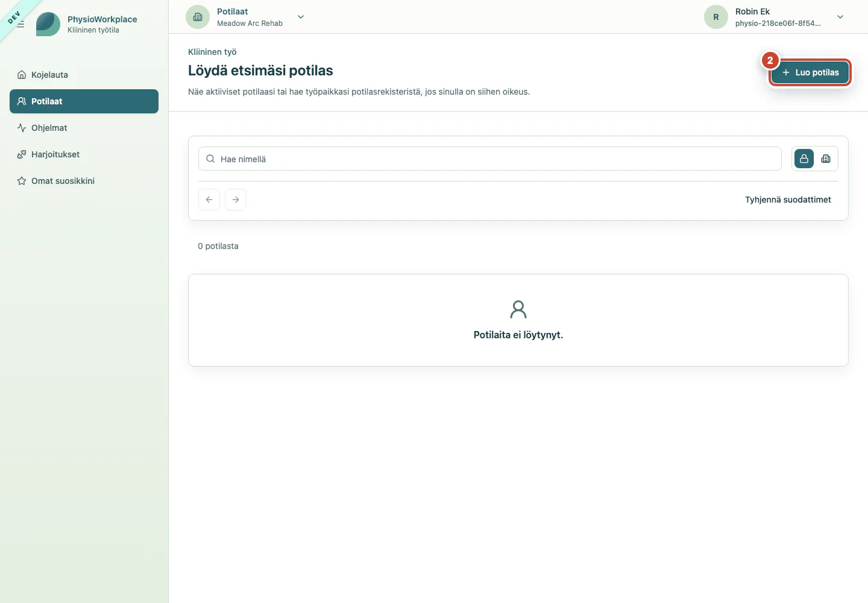
Task: Open Omat suosikkini in the sidebar
Action: coord(84,181)
